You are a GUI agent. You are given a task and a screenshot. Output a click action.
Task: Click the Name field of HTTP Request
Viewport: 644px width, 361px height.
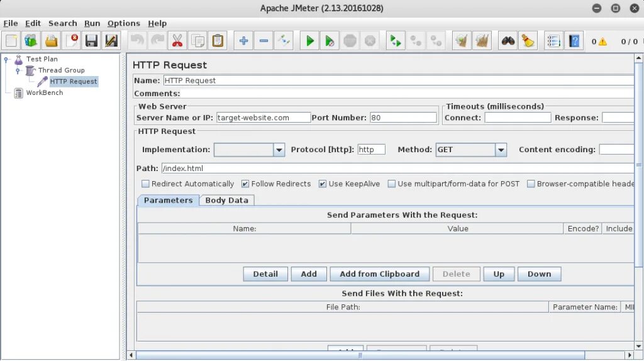pyautogui.click(x=398, y=81)
